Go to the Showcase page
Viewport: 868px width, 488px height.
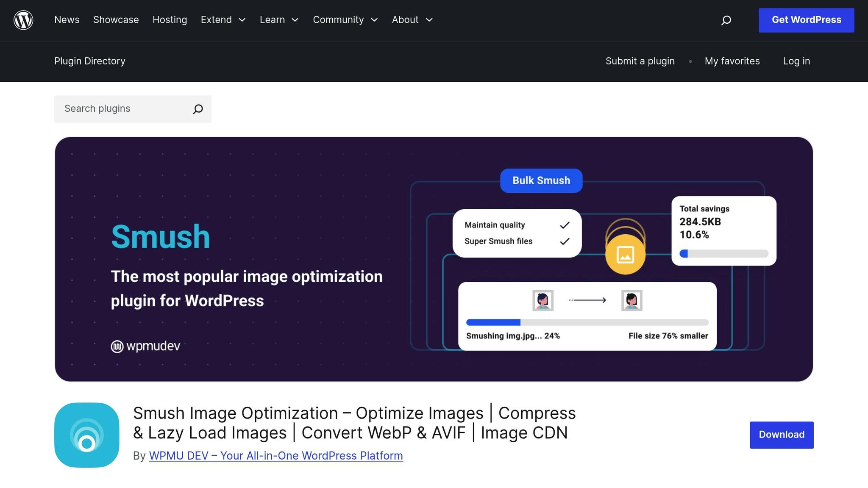[x=116, y=20]
